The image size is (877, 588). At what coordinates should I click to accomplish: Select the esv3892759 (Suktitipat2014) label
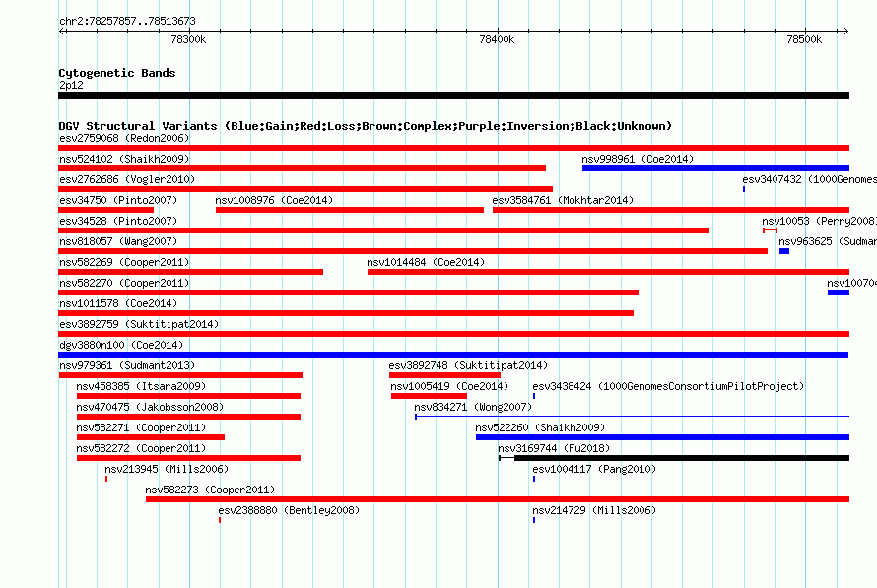click(139, 324)
